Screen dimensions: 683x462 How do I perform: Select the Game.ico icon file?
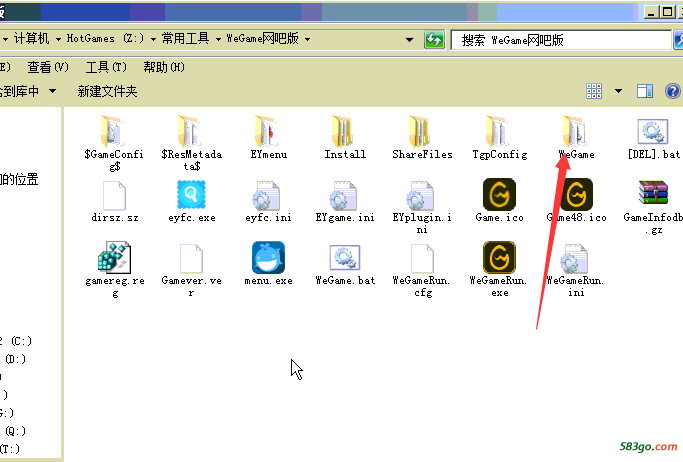(499, 200)
